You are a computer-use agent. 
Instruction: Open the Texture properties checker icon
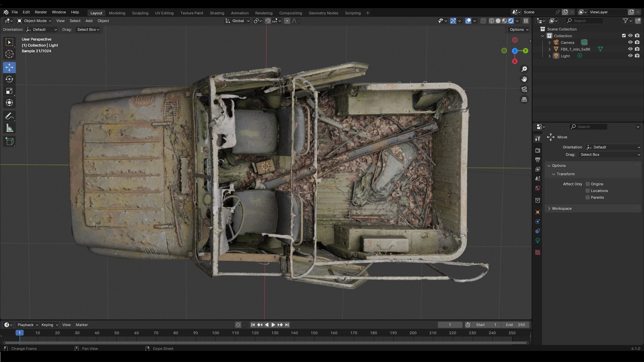coord(538,252)
